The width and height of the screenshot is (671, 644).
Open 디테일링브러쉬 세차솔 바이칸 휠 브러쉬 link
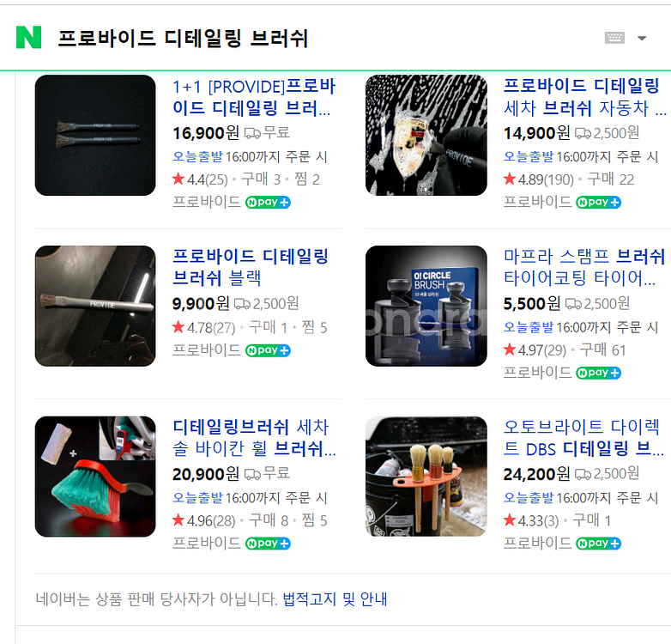[x=254, y=438]
